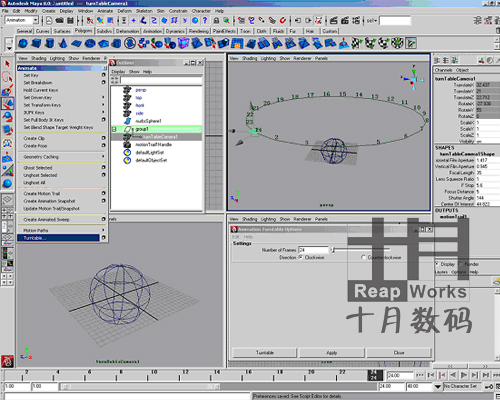Click the play forward button
Screen dimensions: 500x400
[464, 375]
